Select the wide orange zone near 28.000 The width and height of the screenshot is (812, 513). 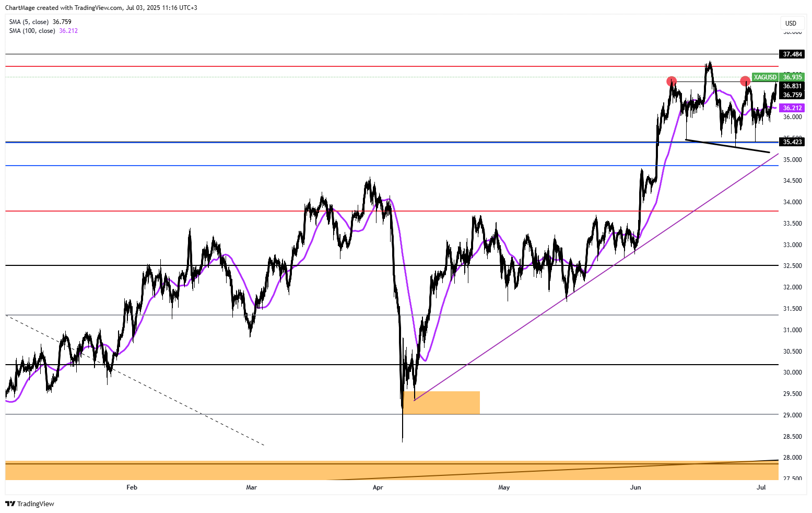(x=392, y=470)
